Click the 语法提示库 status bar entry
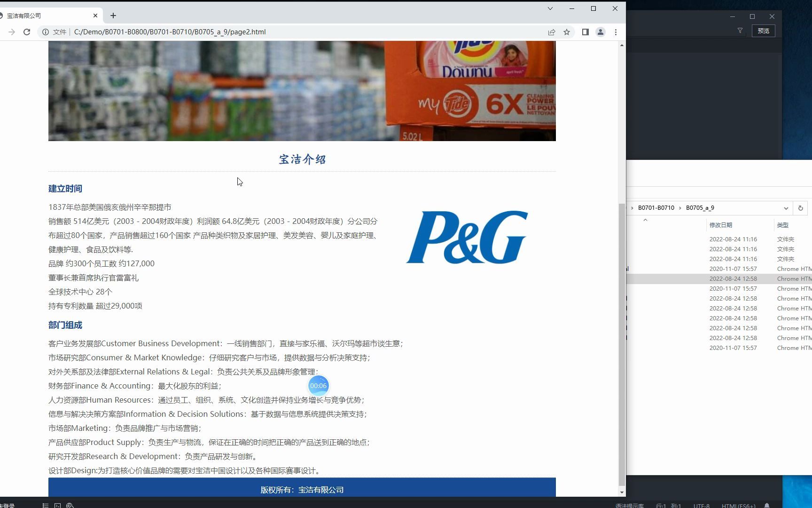Viewport: 812px width, 508px height. coord(629,506)
